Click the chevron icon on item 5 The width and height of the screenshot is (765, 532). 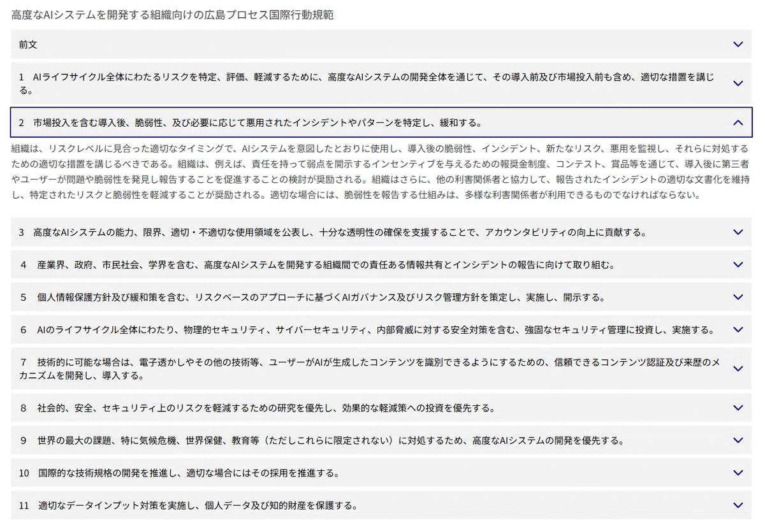tap(738, 297)
